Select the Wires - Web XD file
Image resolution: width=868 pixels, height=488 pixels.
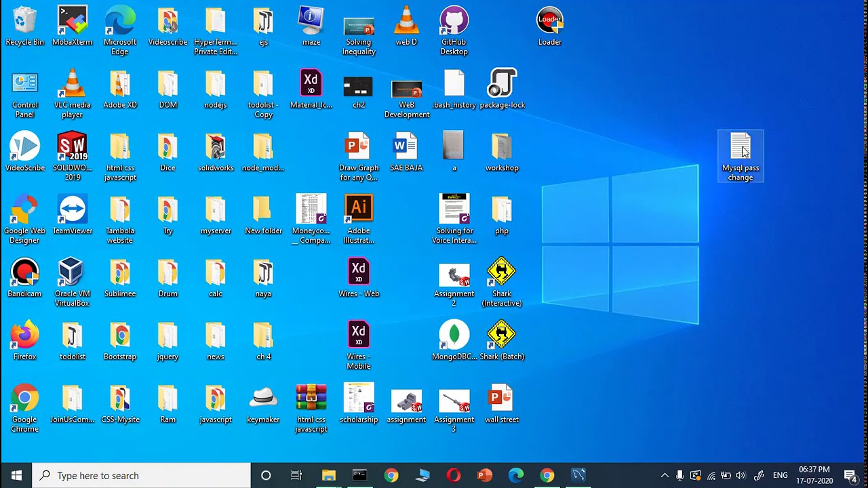coord(359,279)
